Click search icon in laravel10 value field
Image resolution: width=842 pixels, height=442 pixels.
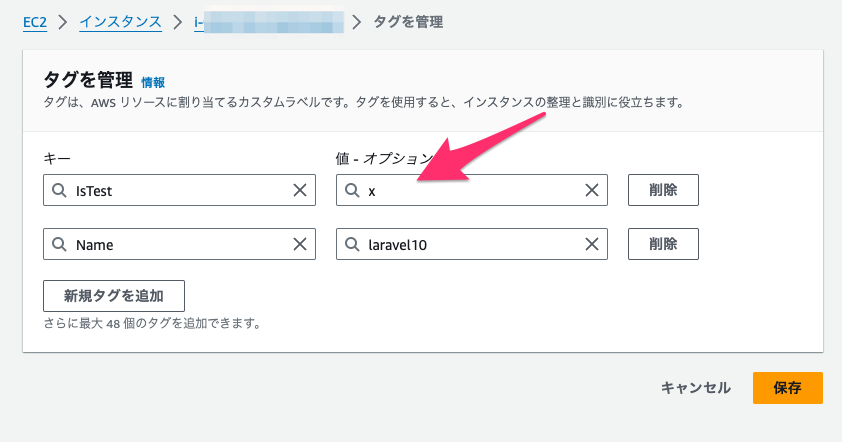[352, 244]
